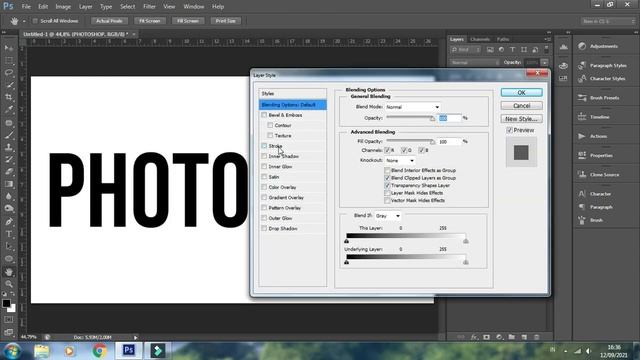The image size is (640, 360).
Task: Select the Gradient tool
Action: click(9, 184)
